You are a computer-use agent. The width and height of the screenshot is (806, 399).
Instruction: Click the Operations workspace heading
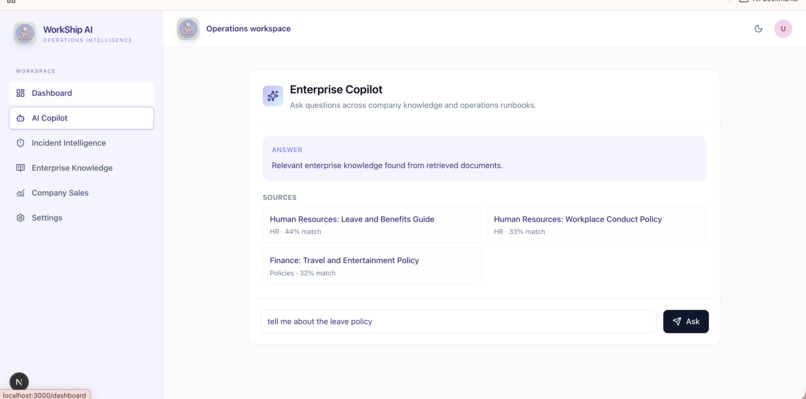pos(248,29)
